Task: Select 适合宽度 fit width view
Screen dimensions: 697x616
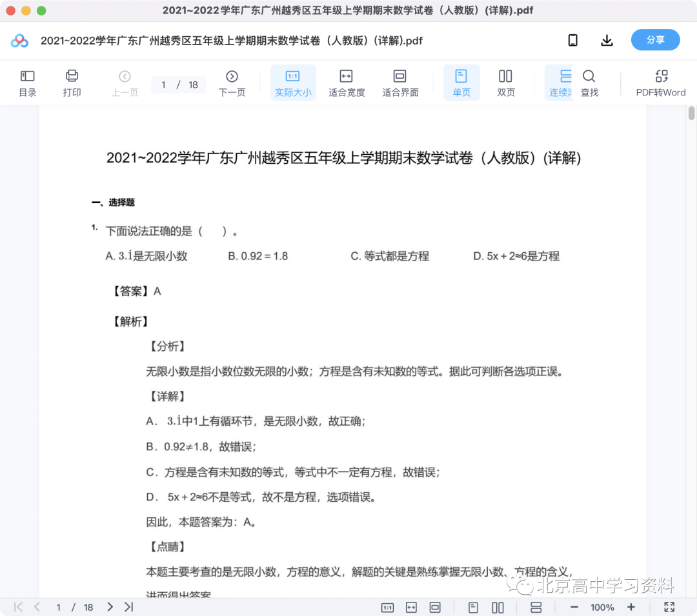Action: (347, 83)
